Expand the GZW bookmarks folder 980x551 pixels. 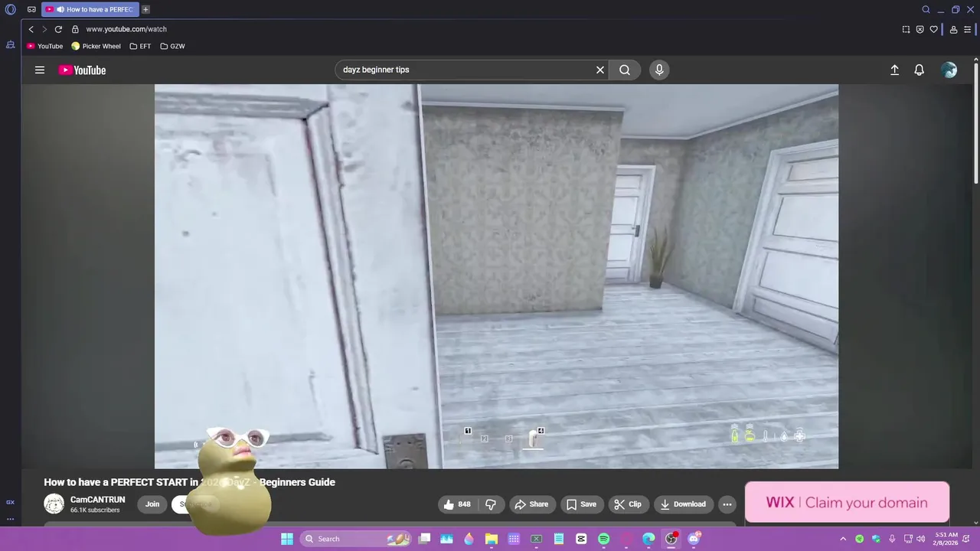coord(172,46)
